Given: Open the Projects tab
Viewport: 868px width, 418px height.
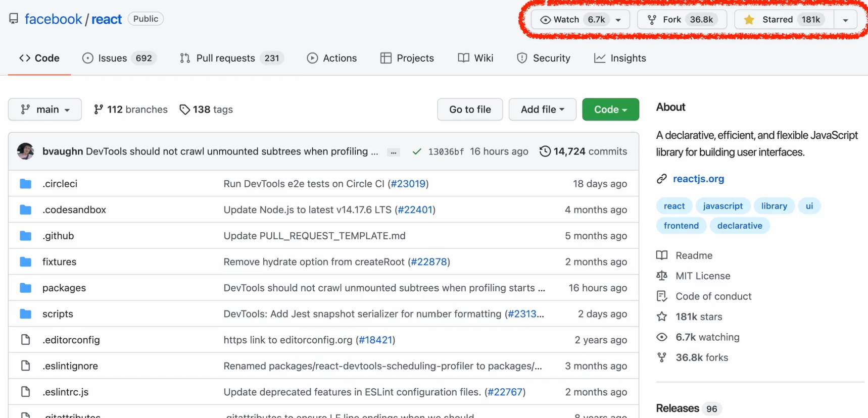Looking at the screenshot, I should click(x=407, y=58).
